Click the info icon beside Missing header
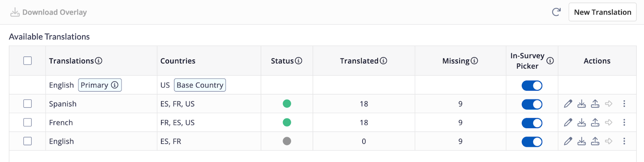644x162 pixels. (475, 61)
